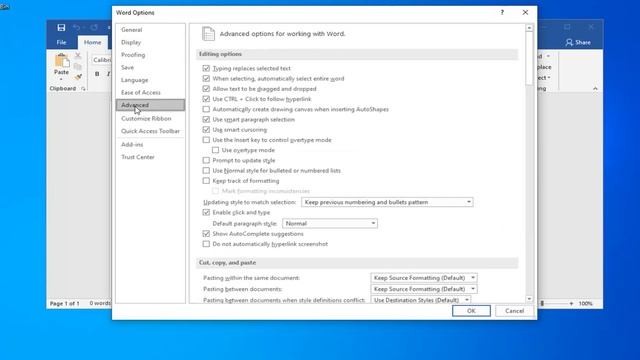Open the Clipboard dialog launcher icon

point(83,89)
